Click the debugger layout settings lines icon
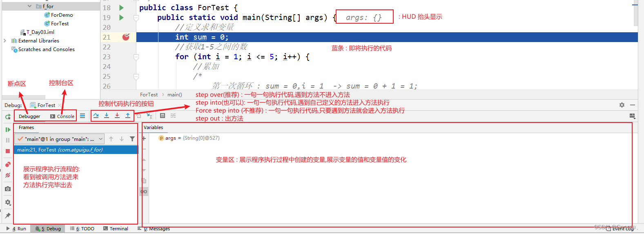 pyautogui.click(x=82, y=116)
